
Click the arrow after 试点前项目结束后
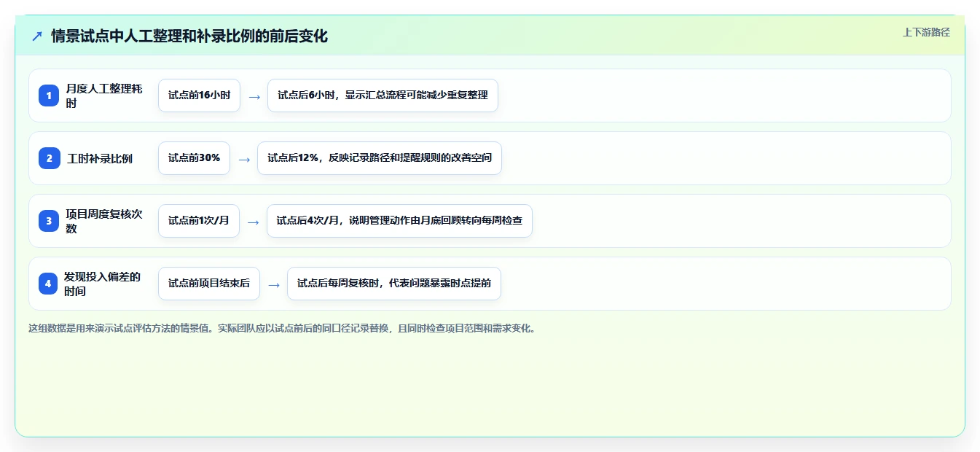click(274, 284)
